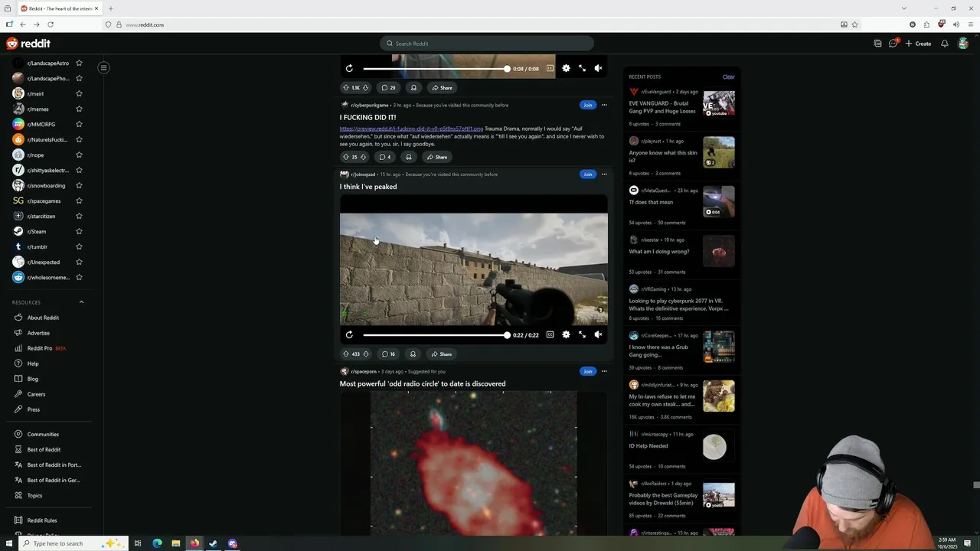Open Microsoft Edge from taskbar
Image resolution: width=980 pixels, height=551 pixels.
pyautogui.click(x=157, y=543)
